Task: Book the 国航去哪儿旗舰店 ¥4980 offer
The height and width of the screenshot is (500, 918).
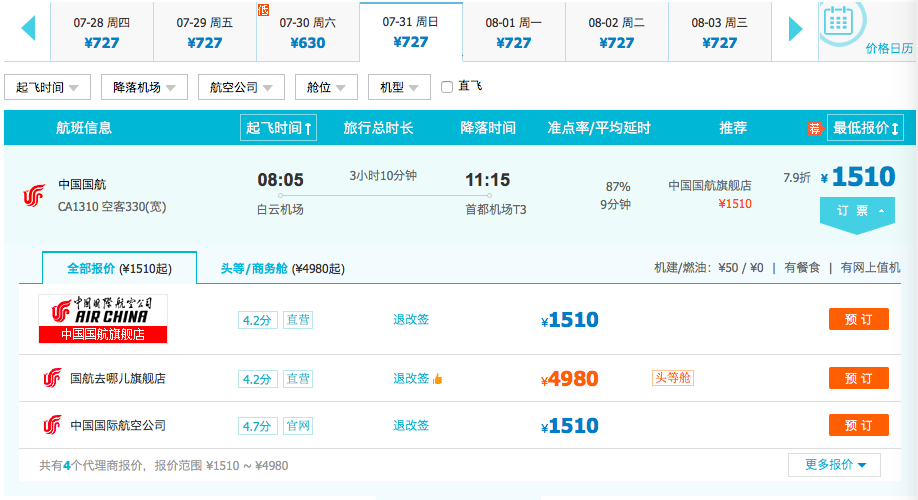Action: 858,378
